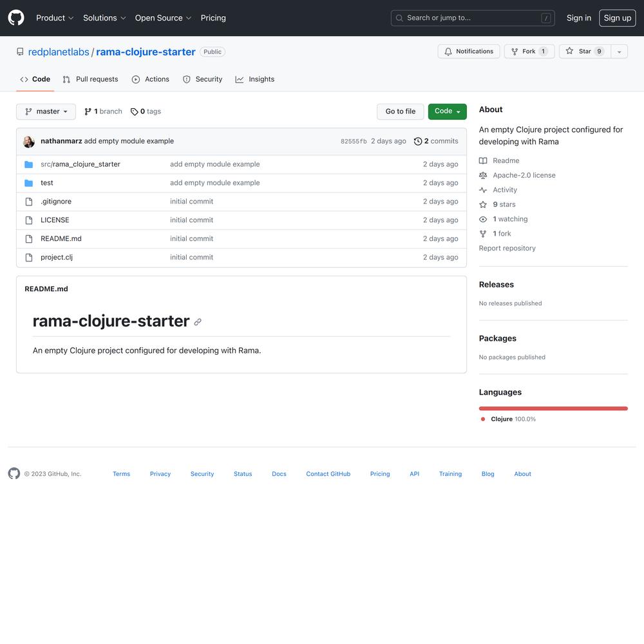Click the Blog footer link
644x644 pixels.
click(x=488, y=474)
